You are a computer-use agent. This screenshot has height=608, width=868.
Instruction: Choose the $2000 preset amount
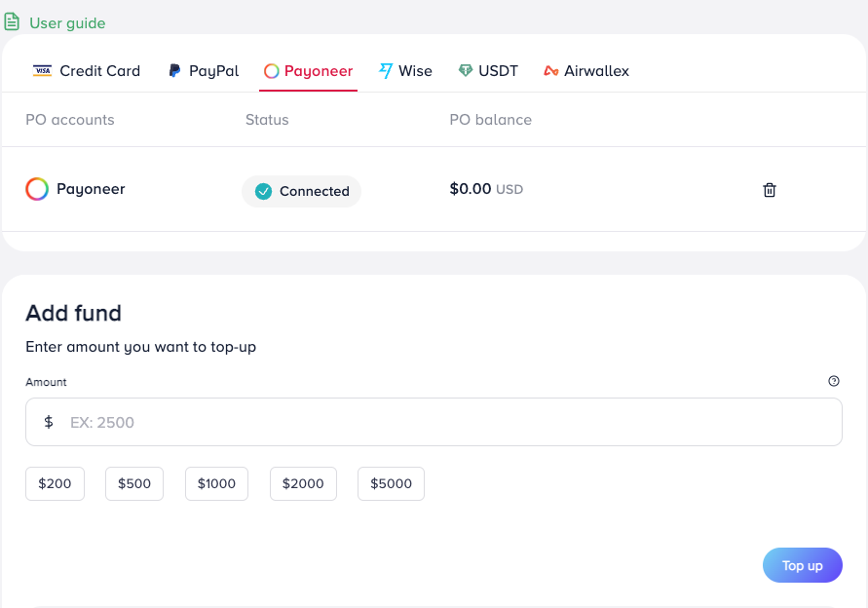point(303,483)
